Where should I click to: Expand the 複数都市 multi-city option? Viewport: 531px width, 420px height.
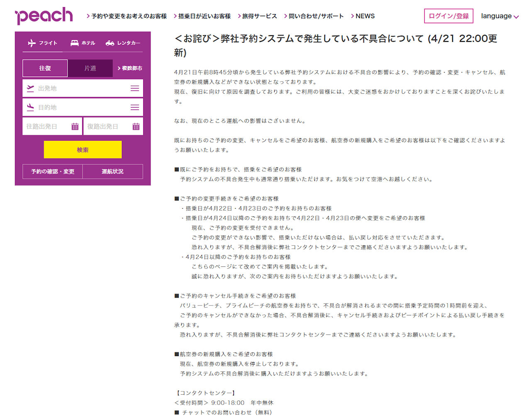[130, 68]
